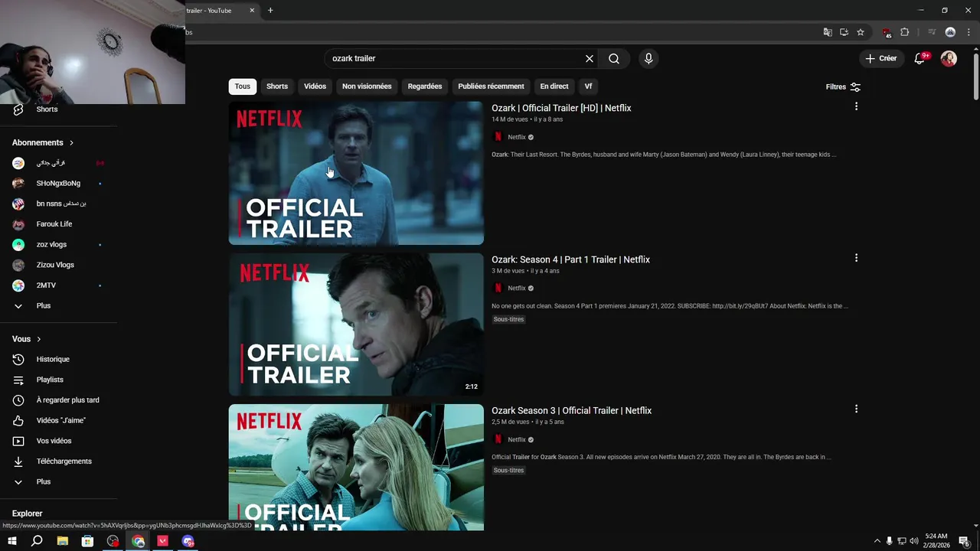Click the translate page icon in the address bar
Viewport: 980px width, 551px height.
click(x=828, y=32)
